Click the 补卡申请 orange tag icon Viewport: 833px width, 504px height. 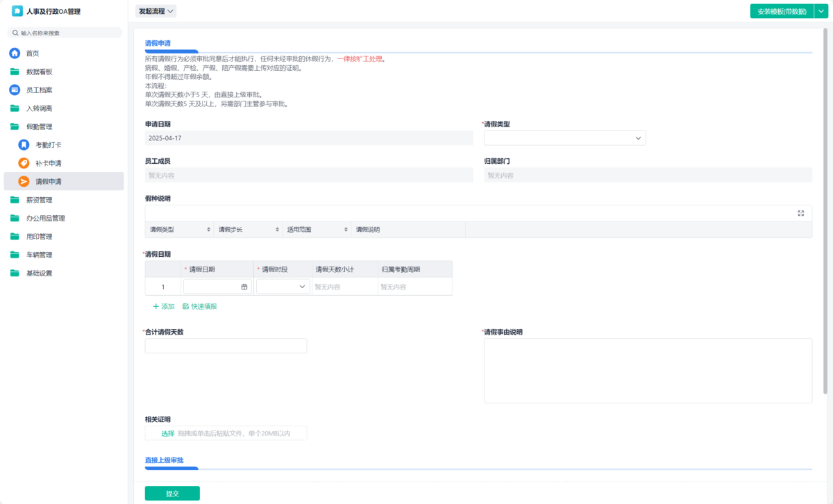coord(24,163)
